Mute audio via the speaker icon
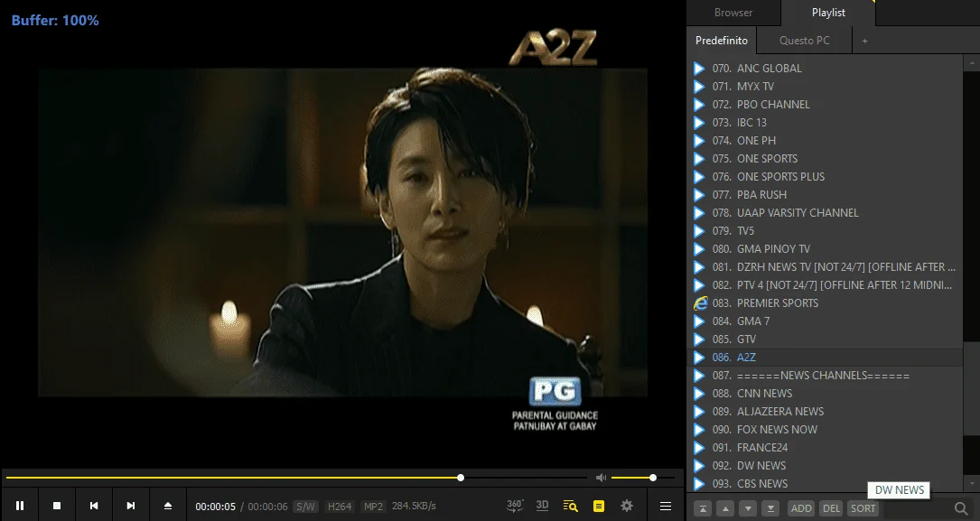The width and height of the screenshot is (980, 521). [601, 478]
